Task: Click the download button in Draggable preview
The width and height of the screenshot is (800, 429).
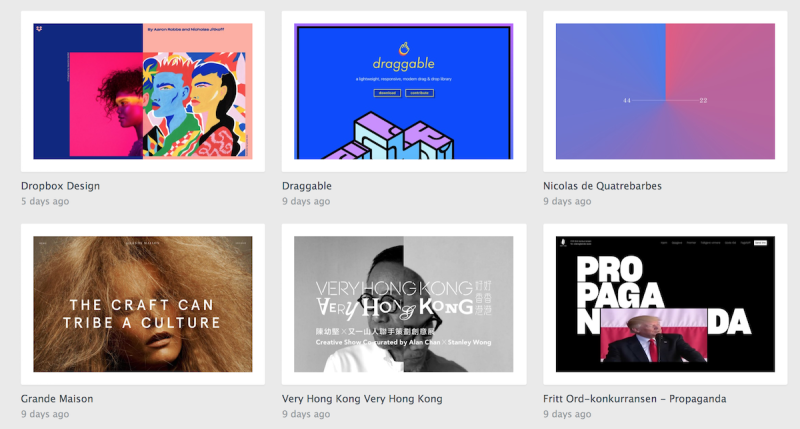Action: pos(387,93)
